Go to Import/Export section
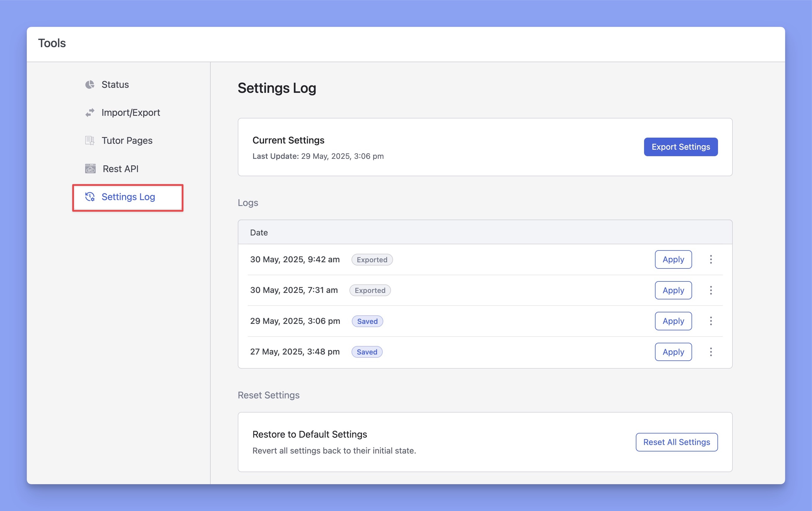812x511 pixels. pyautogui.click(x=131, y=113)
